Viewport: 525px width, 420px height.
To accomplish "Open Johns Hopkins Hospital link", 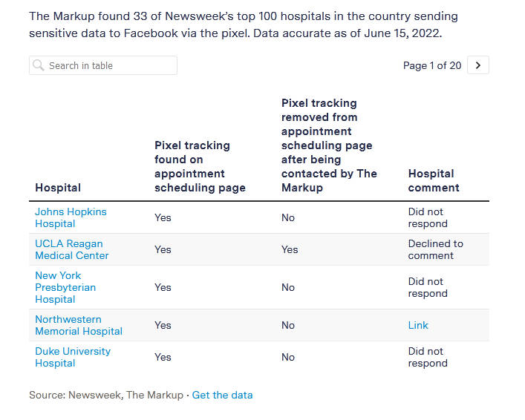I will click(x=71, y=217).
